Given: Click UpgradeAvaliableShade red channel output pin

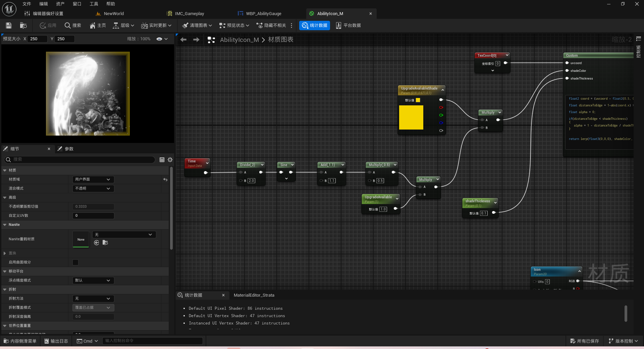Looking at the screenshot, I should tap(441, 107).
